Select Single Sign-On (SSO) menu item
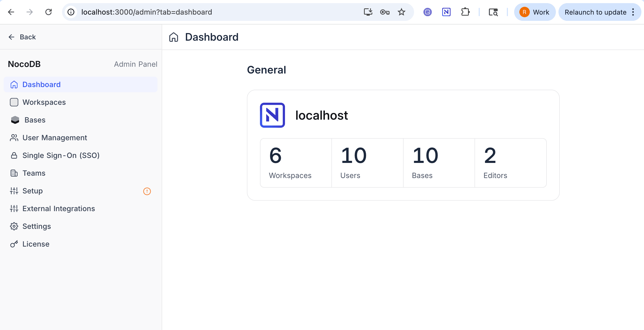Screen dimensions: 644x330 [x=61, y=155]
